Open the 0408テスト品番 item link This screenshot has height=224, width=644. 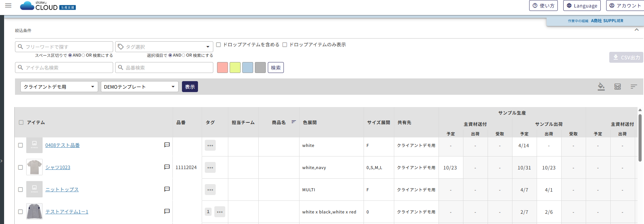62,145
